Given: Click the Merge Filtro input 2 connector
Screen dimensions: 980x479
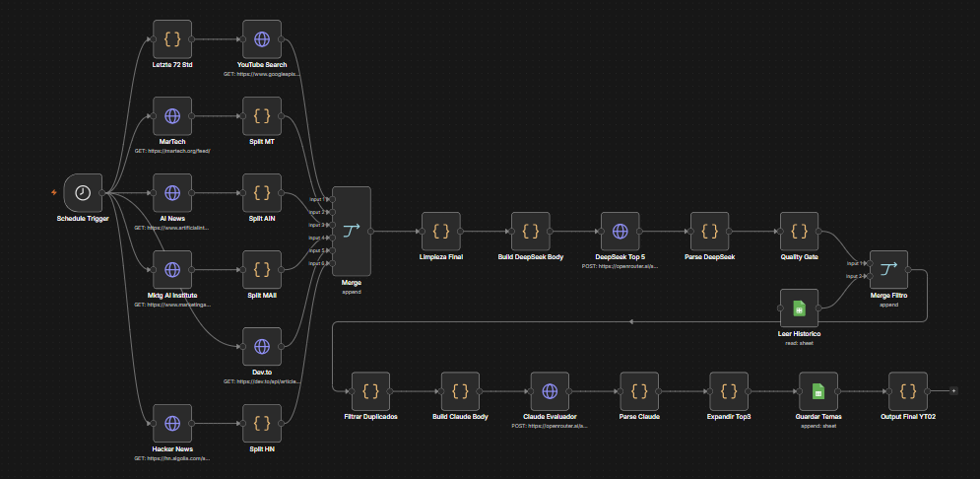Looking at the screenshot, I should tap(870, 276).
